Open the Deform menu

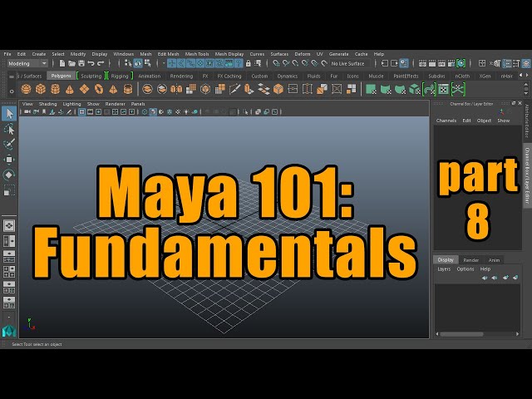303,54
